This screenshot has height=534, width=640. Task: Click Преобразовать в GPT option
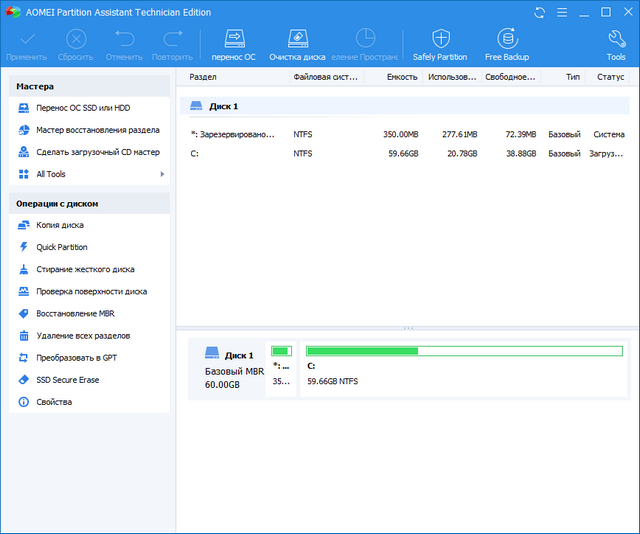point(76,358)
